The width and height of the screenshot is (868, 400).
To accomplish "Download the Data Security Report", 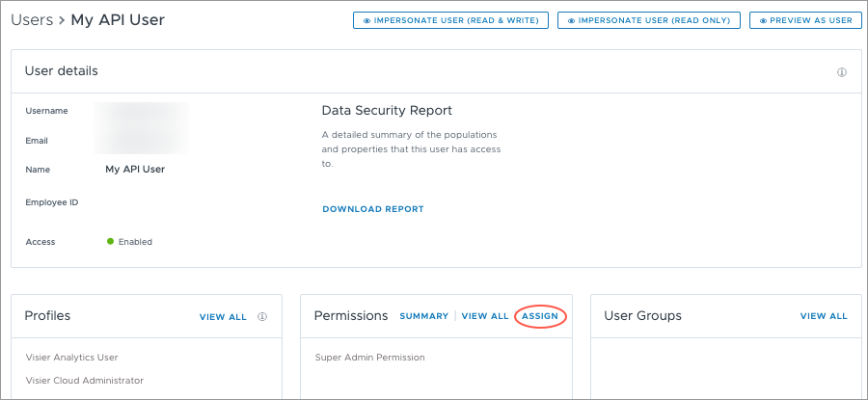I will (x=372, y=209).
